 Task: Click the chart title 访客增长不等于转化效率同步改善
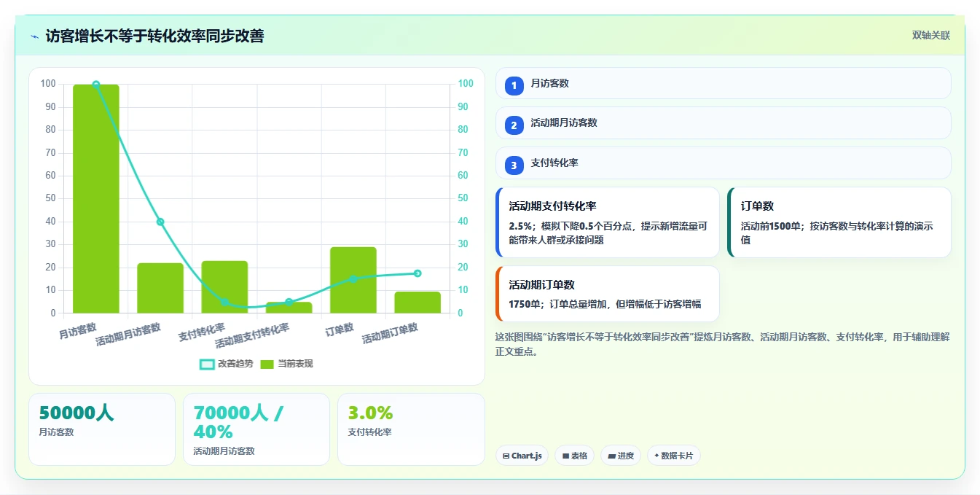tap(154, 36)
